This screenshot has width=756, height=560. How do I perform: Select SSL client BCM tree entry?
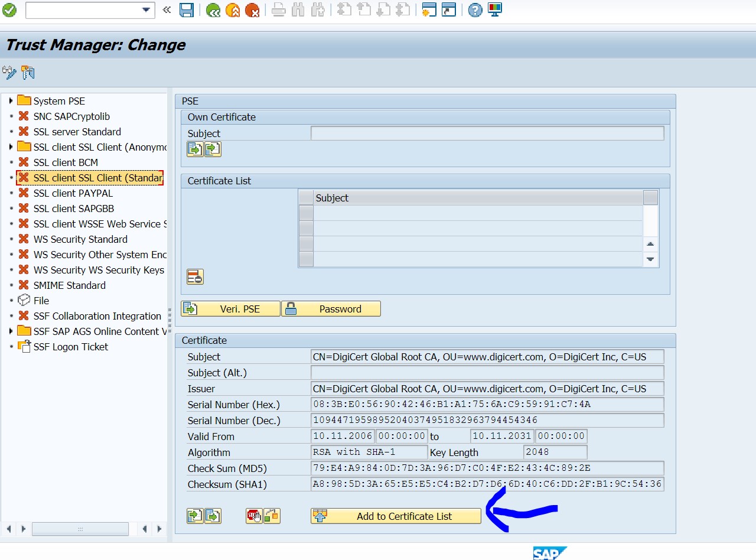point(66,162)
